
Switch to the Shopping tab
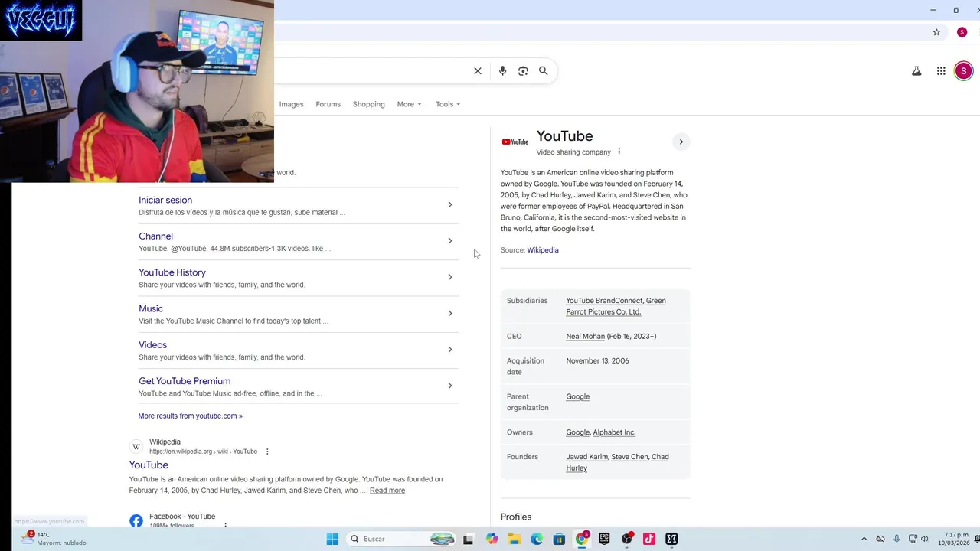click(x=368, y=104)
